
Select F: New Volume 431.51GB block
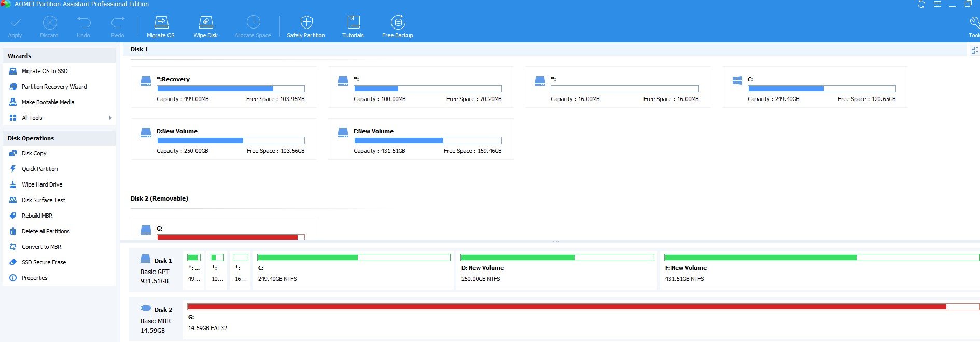pos(820,269)
